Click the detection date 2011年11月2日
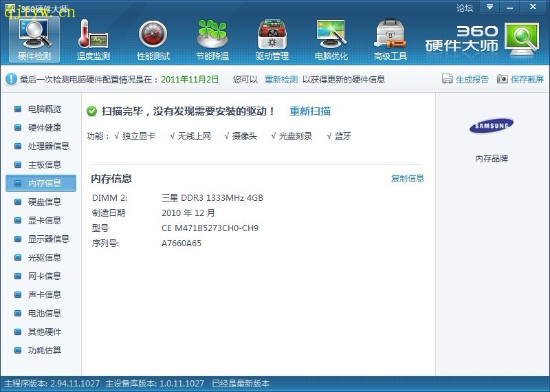 click(x=190, y=79)
